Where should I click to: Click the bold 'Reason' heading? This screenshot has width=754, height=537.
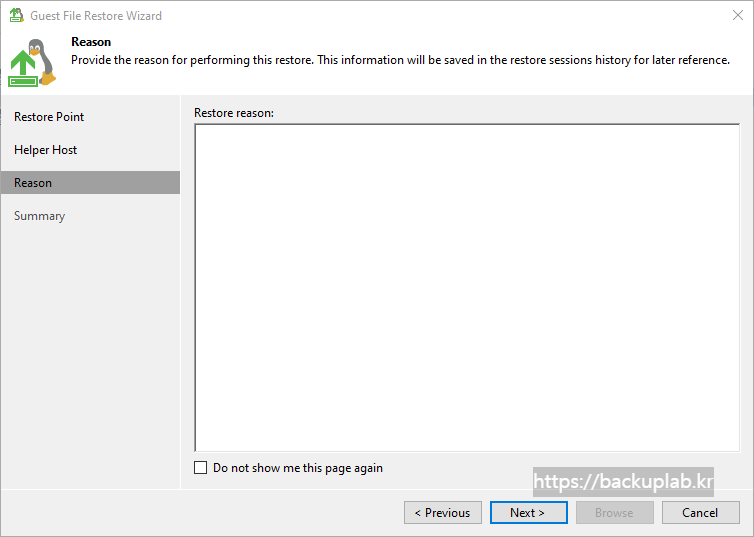click(x=91, y=42)
